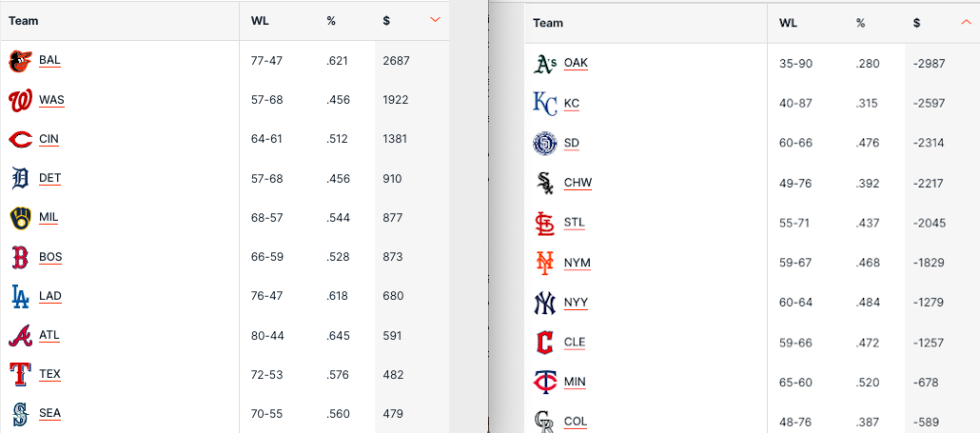Click the $ column header in right table

[916, 24]
